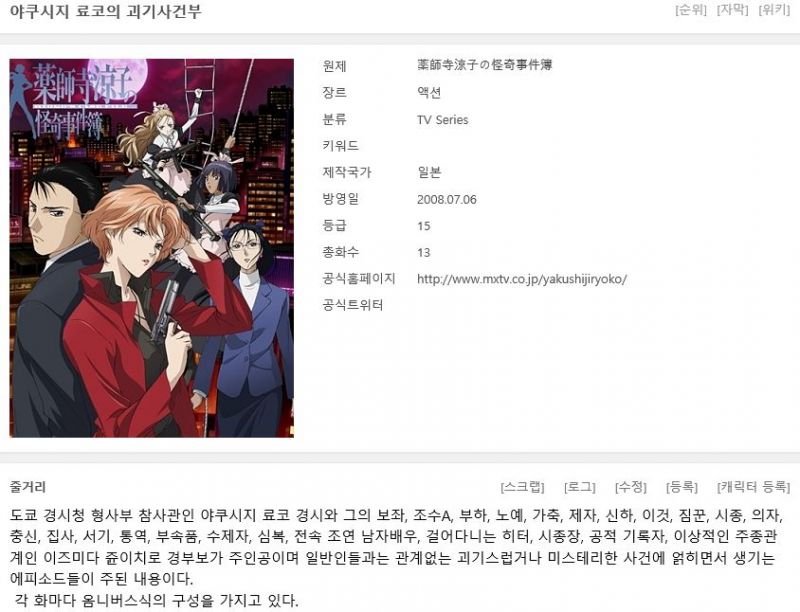Click the TV Series classification value

click(x=442, y=120)
